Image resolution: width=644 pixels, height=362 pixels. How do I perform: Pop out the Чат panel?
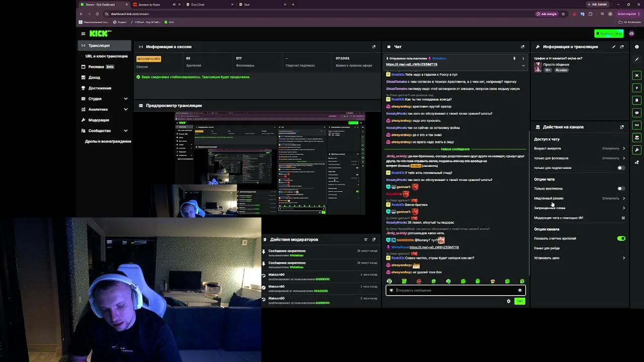pyautogui.click(x=523, y=47)
